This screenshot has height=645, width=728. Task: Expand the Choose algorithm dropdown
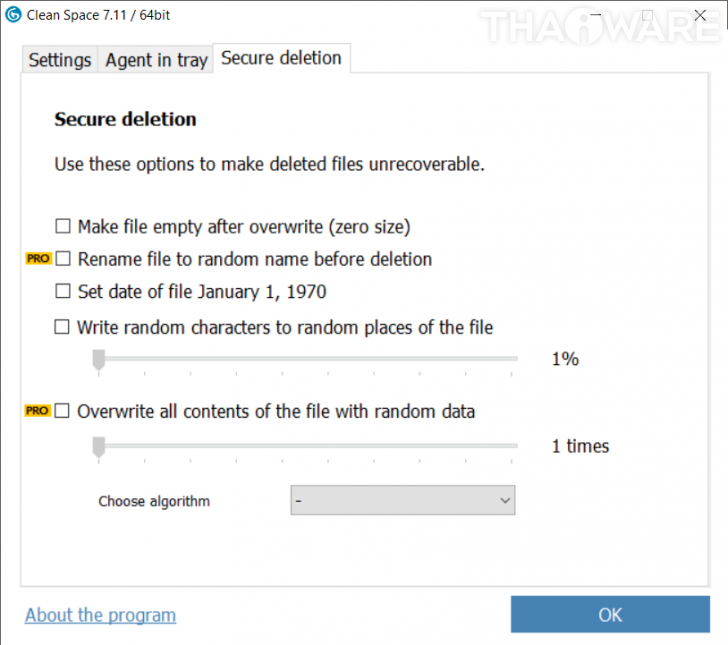(x=403, y=501)
